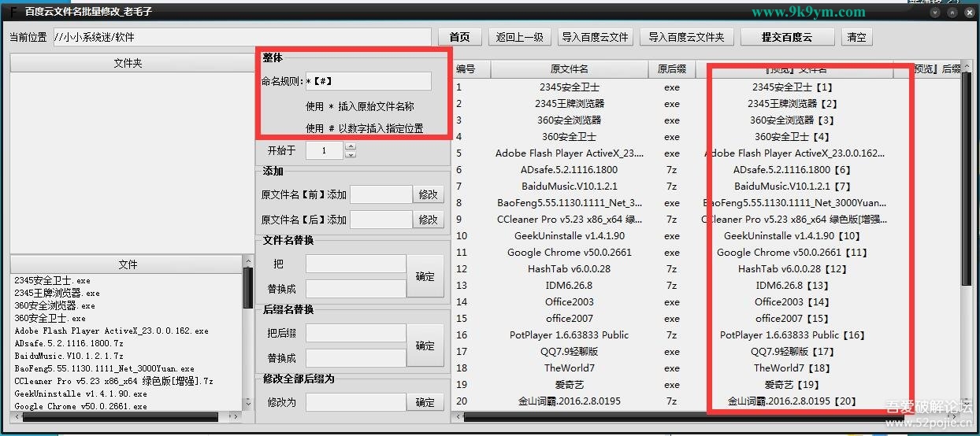The height and width of the screenshot is (436, 980).
Task: Click 确定 in 后缀名替换 section
Action: click(x=425, y=345)
